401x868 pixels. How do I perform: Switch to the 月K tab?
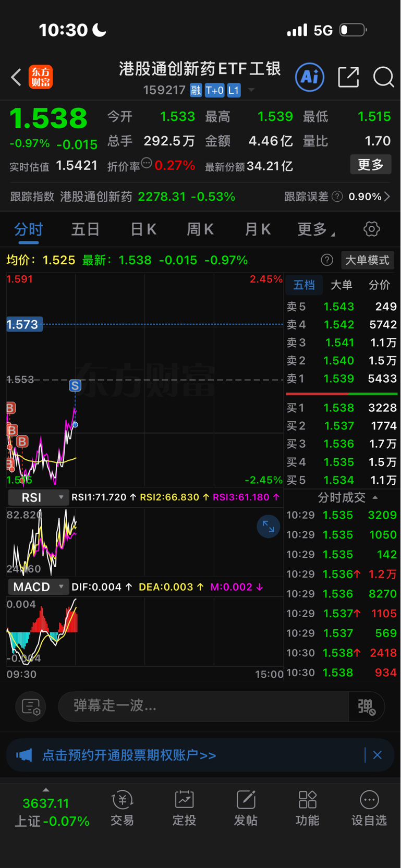pos(258,229)
